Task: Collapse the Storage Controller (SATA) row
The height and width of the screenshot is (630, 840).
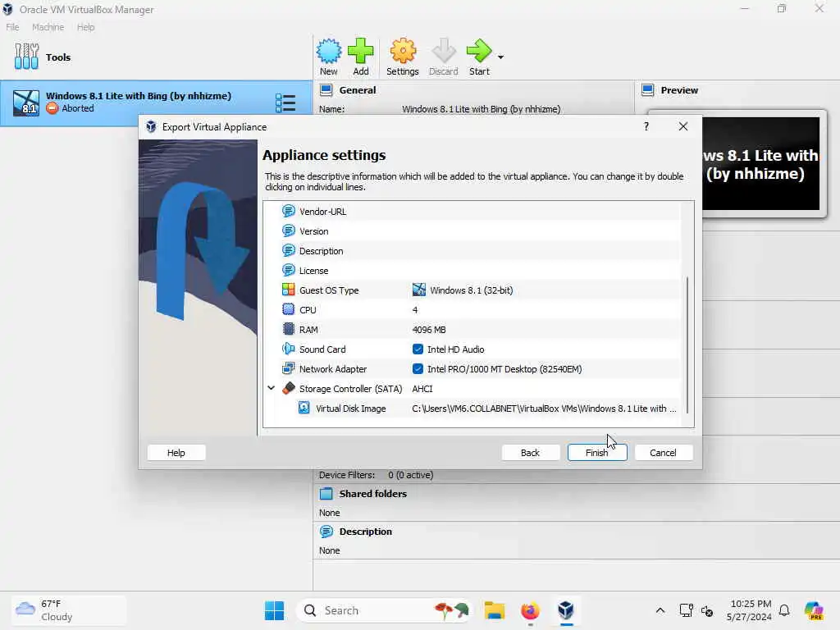Action: point(271,388)
